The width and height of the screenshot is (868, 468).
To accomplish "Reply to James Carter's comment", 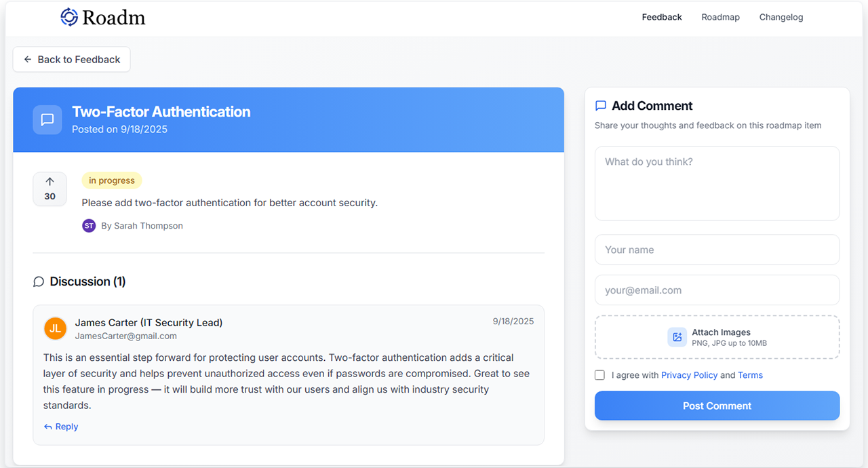I will click(x=61, y=426).
